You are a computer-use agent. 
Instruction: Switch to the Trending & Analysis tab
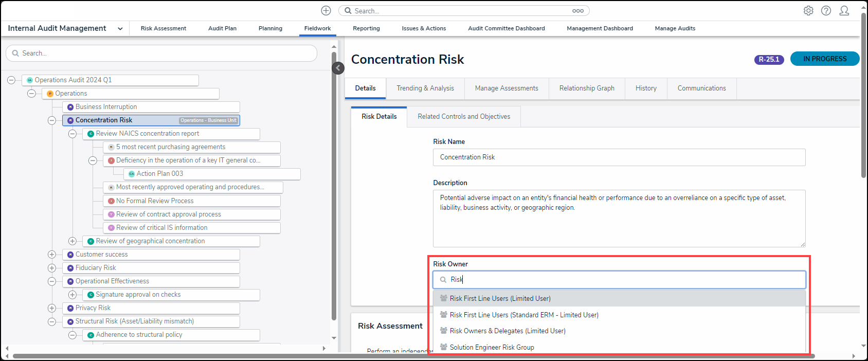pos(425,88)
